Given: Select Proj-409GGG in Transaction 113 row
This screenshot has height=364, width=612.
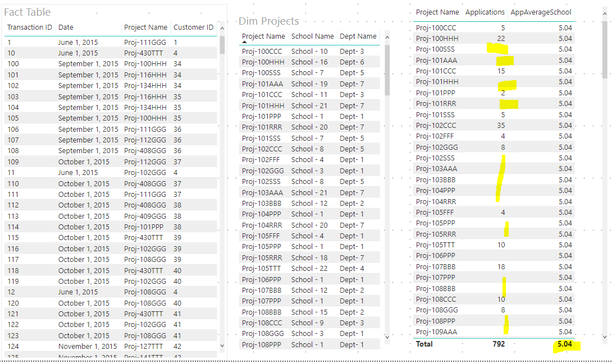Looking at the screenshot, I should coord(145,216).
